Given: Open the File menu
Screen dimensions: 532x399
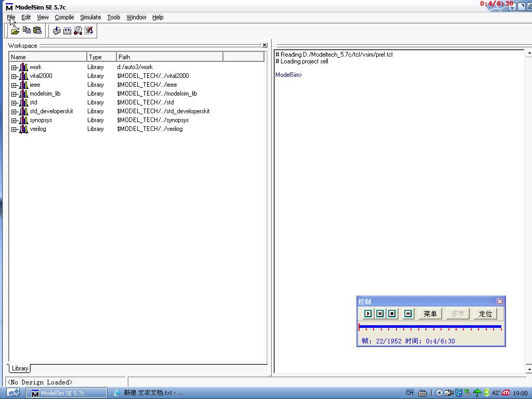Looking at the screenshot, I should point(11,17).
